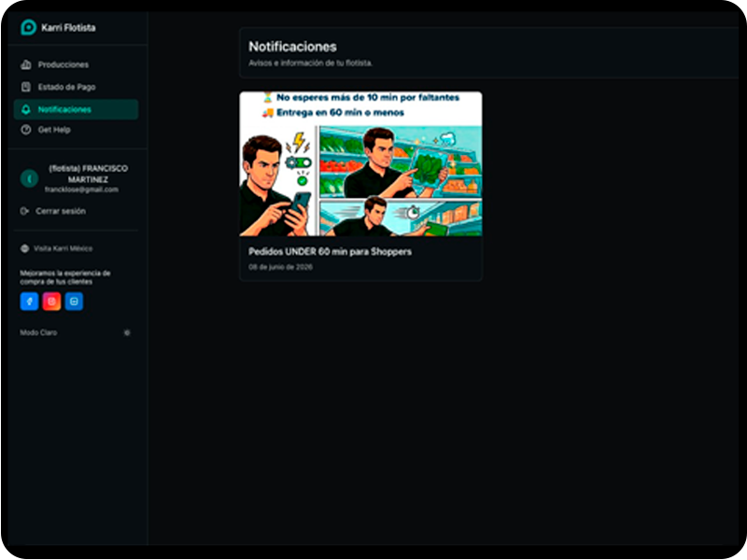Image resolution: width=747 pixels, height=560 pixels.
Task: Open the Visita Karri México link
Action: 63,248
